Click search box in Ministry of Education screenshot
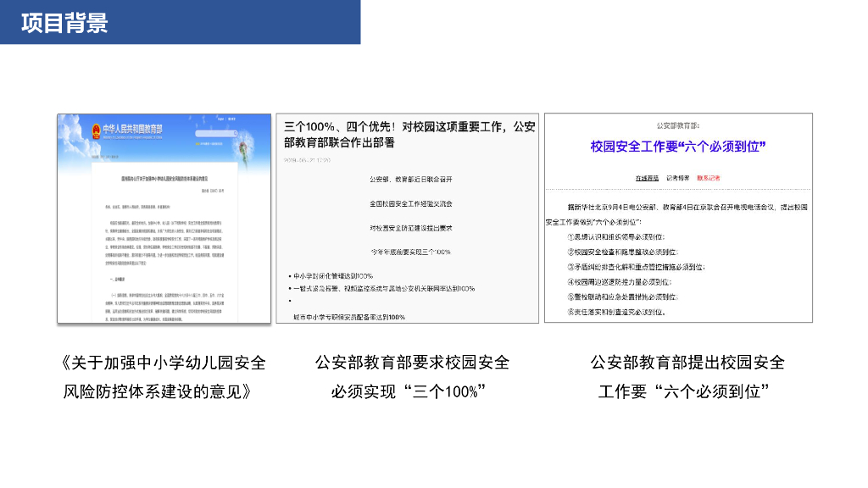 point(216,133)
